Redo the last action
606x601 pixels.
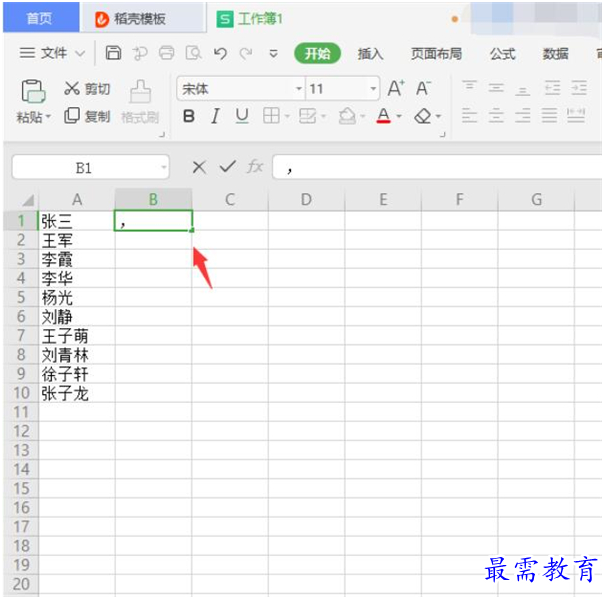tap(246, 53)
